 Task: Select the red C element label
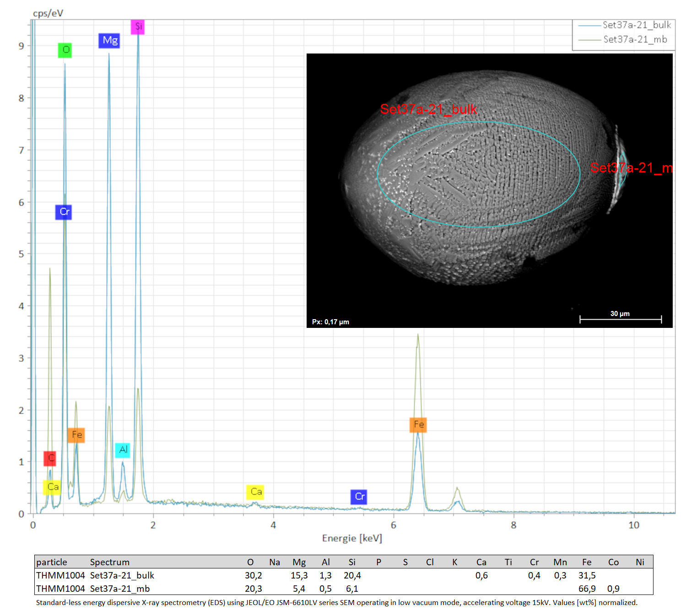pos(50,458)
